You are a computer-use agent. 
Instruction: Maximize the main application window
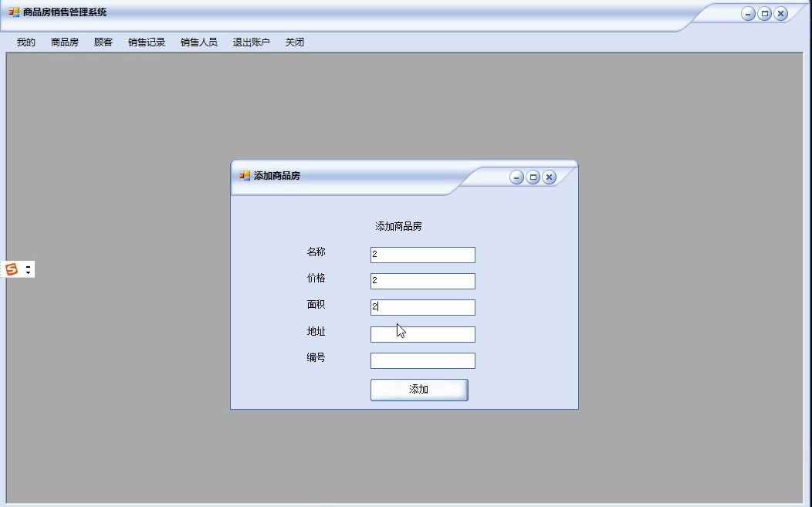(x=764, y=13)
